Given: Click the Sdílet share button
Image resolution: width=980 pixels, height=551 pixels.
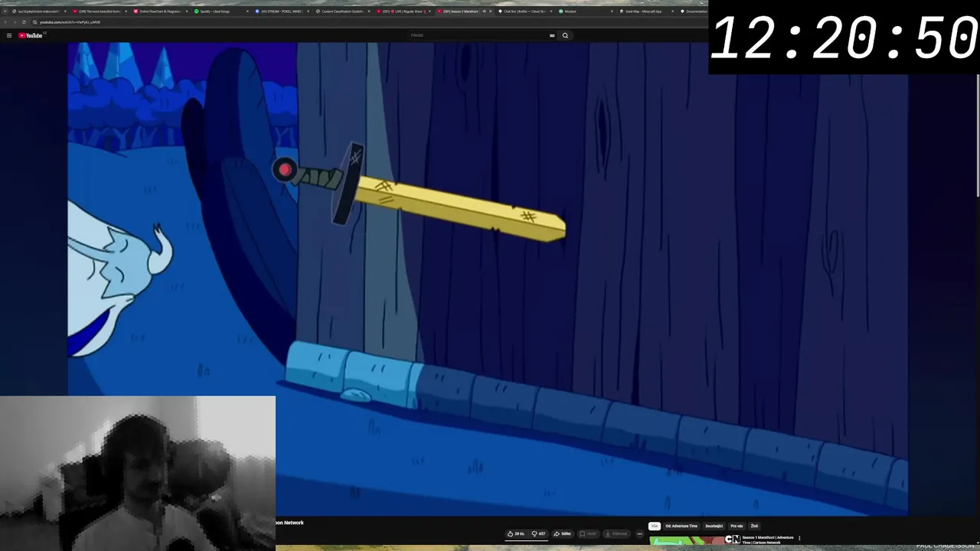Looking at the screenshot, I should click(562, 533).
